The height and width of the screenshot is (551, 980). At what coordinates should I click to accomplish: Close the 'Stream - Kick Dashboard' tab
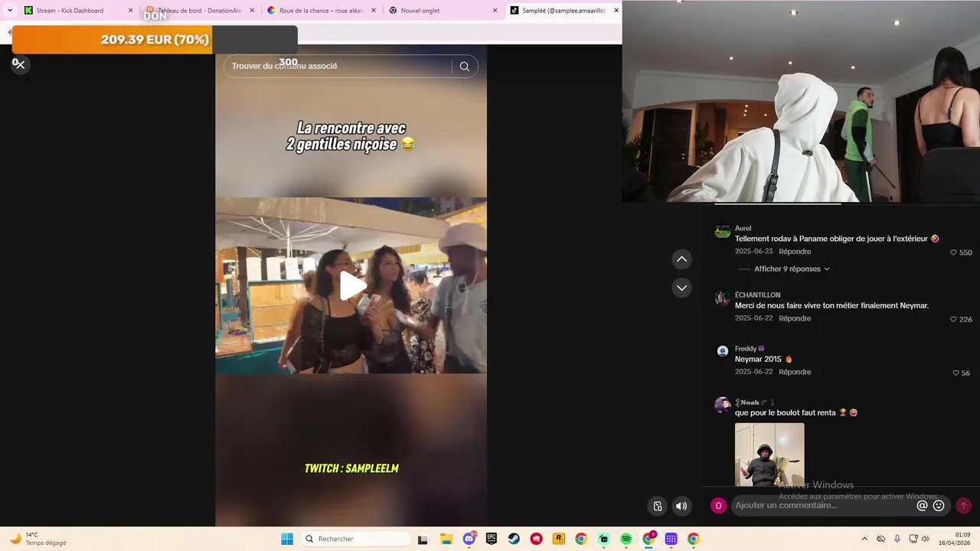(x=130, y=11)
